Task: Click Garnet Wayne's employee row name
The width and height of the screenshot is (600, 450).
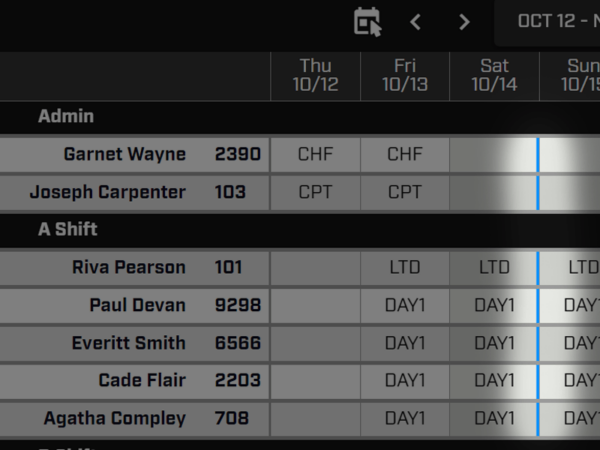Action: point(124,154)
